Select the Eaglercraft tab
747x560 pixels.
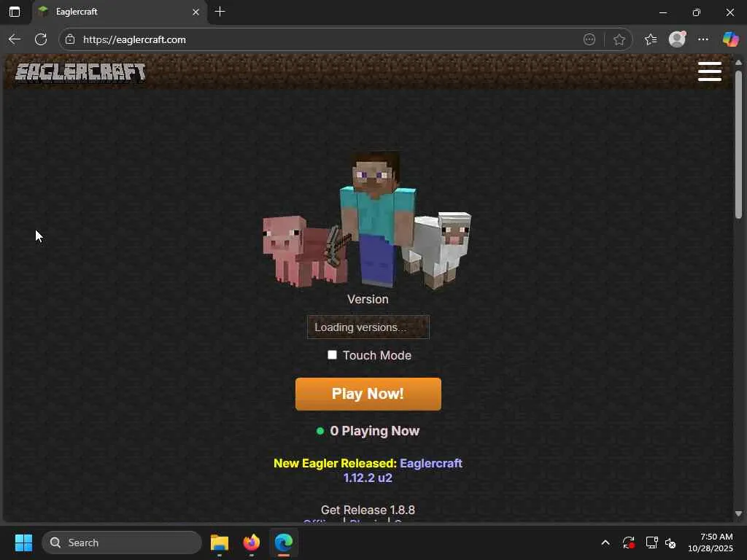pos(120,12)
